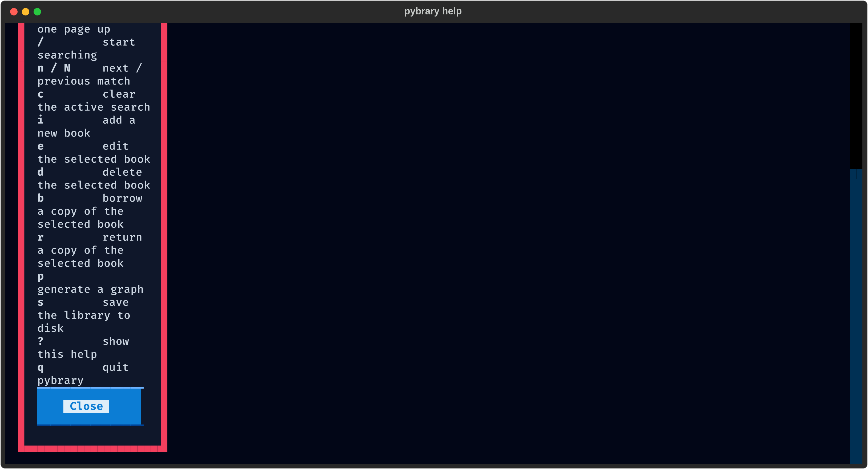Click 'the library to' help text
The height and width of the screenshot is (469, 868).
click(x=84, y=316)
